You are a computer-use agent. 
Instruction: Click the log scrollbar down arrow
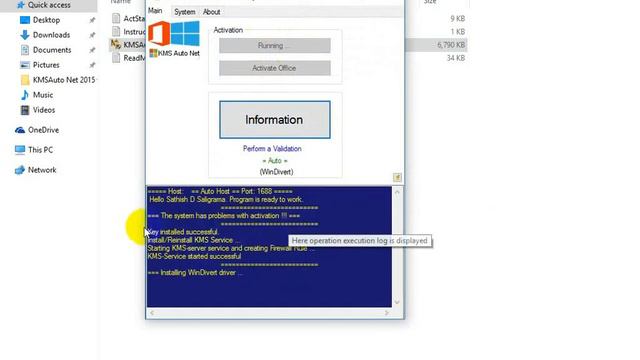pyautogui.click(x=397, y=302)
